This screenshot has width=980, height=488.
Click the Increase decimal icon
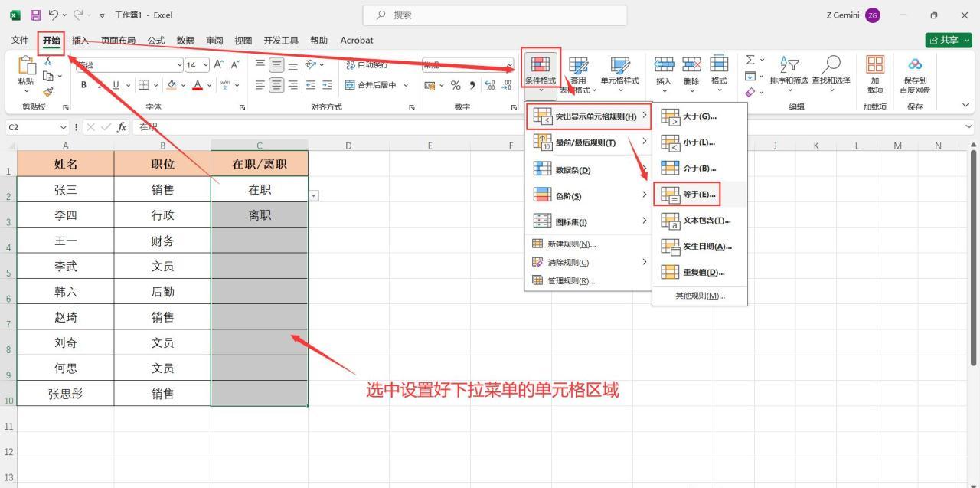coord(490,85)
